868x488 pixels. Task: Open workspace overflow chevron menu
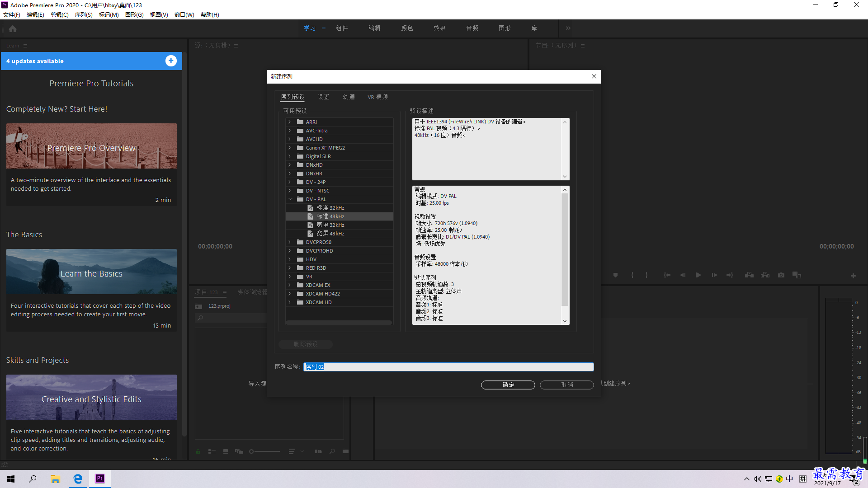pyautogui.click(x=568, y=28)
